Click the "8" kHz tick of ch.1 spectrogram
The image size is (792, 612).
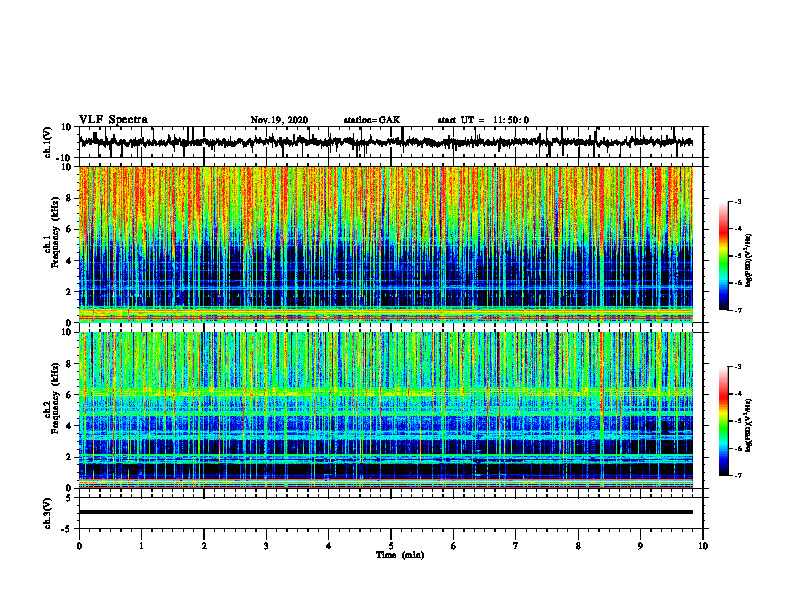point(70,198)
